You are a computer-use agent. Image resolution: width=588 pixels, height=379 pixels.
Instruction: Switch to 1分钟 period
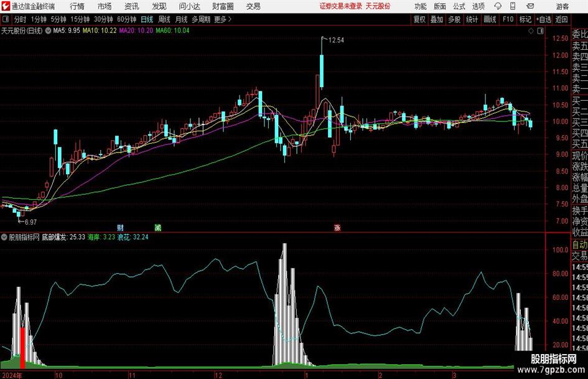tap(39, 19)
